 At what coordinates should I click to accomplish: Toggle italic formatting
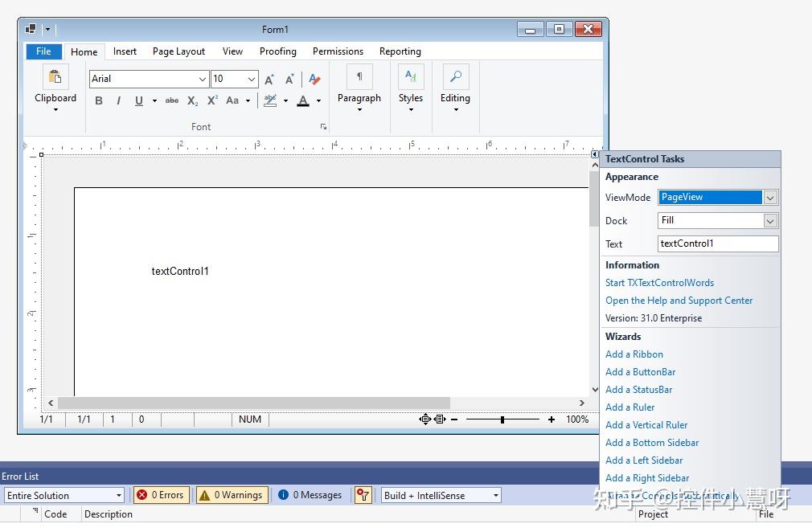pyautogui.click(x=118, y=100)
